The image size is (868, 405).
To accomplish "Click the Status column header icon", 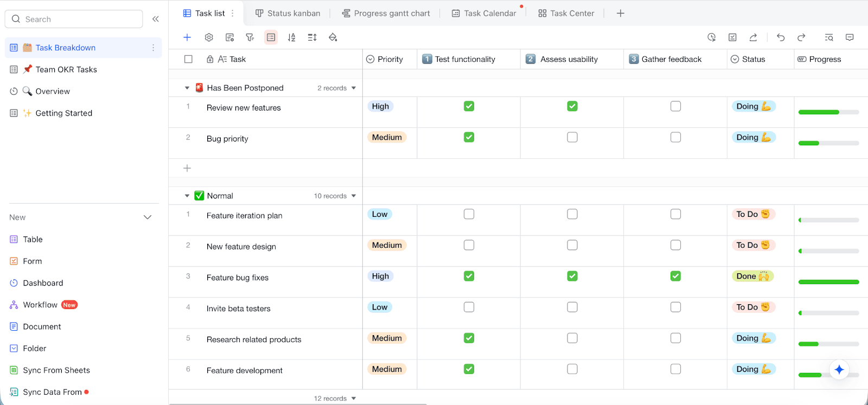I will tap(735, 59).
